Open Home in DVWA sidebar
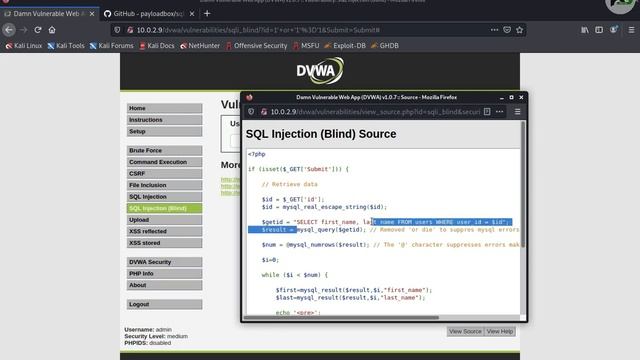 point(164,108)
